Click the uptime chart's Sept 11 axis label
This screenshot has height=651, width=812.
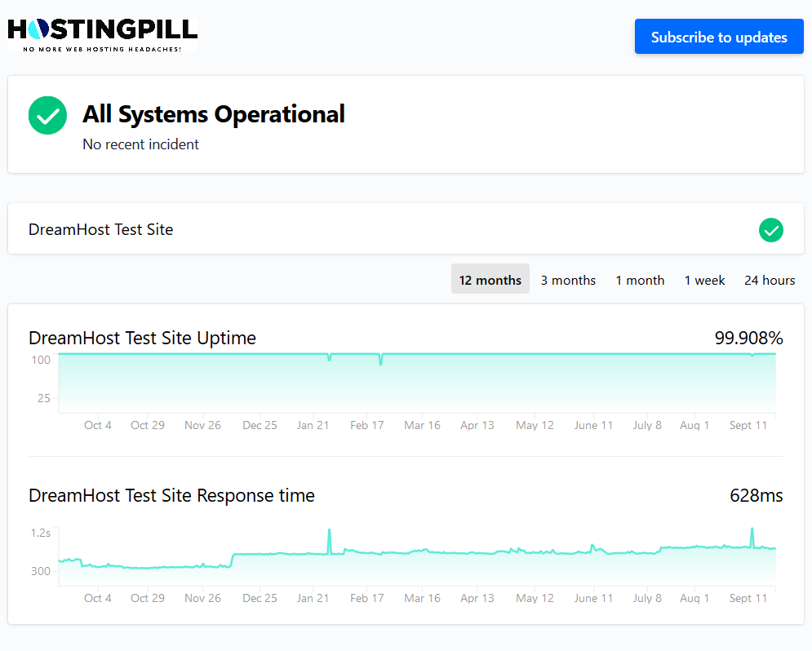click(x=748, y=425)
